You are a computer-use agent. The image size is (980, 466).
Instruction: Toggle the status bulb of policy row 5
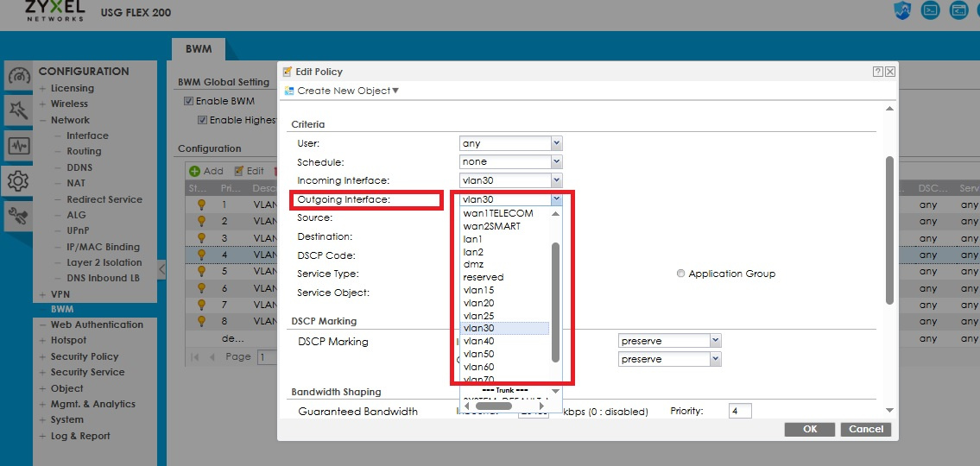pyautogui.click(x=201, y=271)
